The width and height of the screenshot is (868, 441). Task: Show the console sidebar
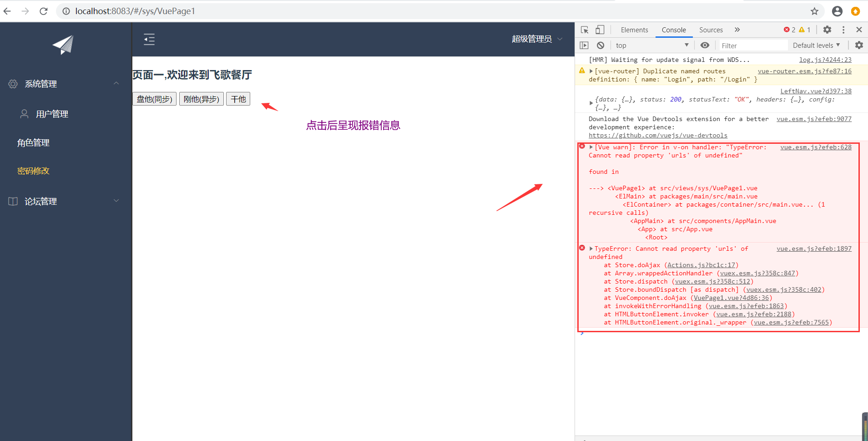click(x=584, y=45)
